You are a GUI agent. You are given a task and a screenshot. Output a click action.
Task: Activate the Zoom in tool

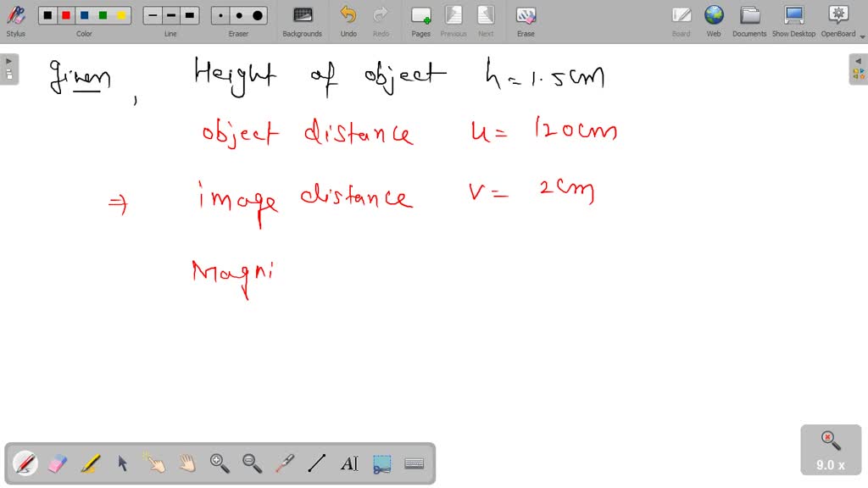219,463
